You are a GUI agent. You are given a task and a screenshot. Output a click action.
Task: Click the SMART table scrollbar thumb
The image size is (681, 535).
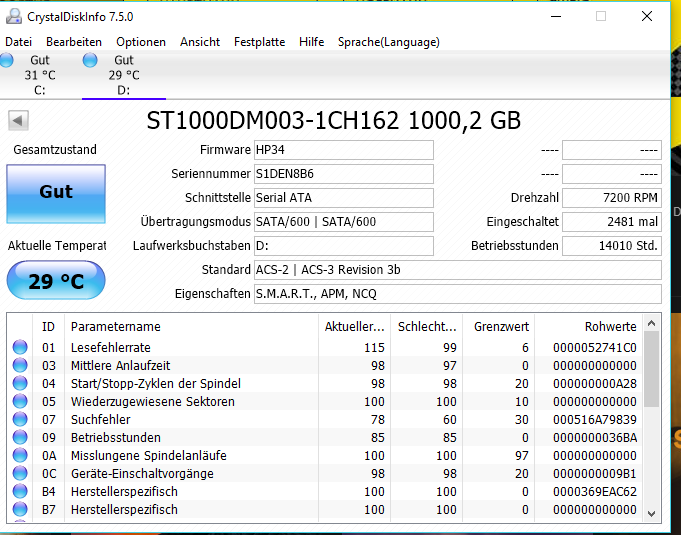coord(651,369)
